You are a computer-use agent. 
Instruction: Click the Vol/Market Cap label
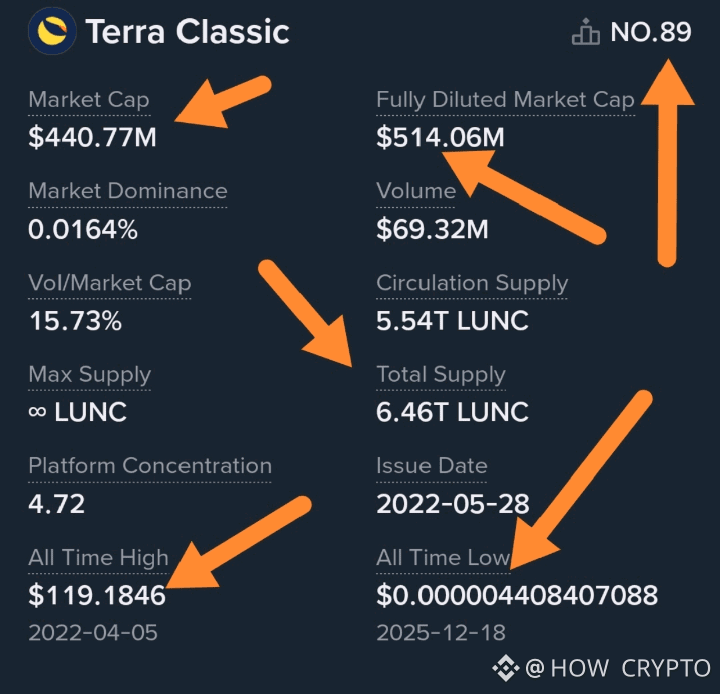110,283
